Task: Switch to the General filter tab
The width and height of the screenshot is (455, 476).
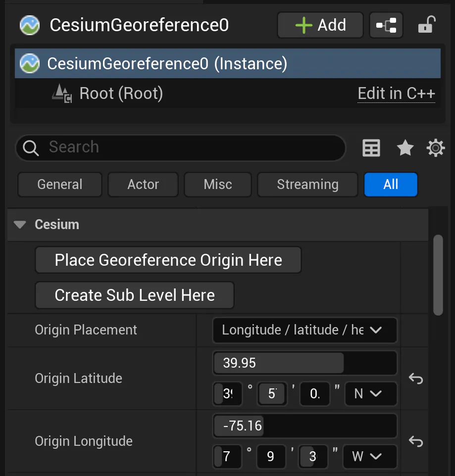Action: (x=60, y=185)
